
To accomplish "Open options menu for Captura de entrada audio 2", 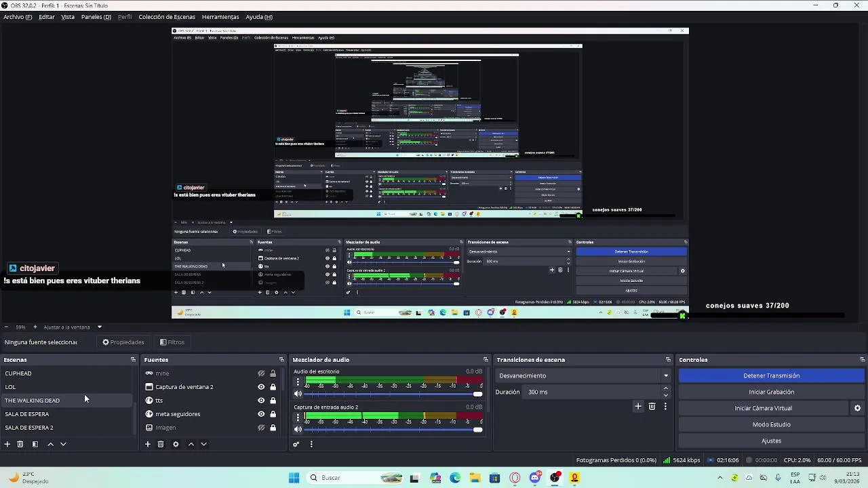I will click(298, 417).
